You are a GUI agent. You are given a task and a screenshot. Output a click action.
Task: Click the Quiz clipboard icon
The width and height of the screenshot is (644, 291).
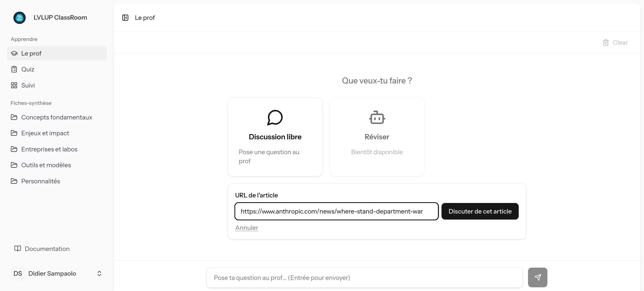(14, 69)
